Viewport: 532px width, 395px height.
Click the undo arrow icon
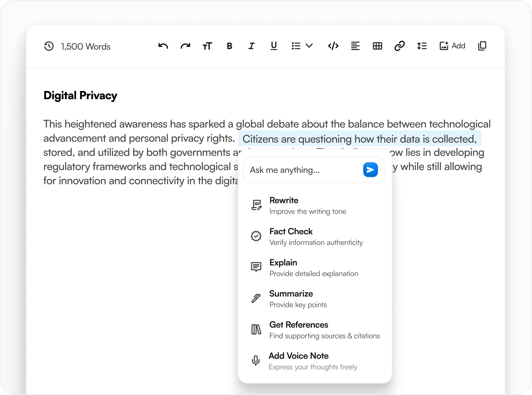point(163,46)
